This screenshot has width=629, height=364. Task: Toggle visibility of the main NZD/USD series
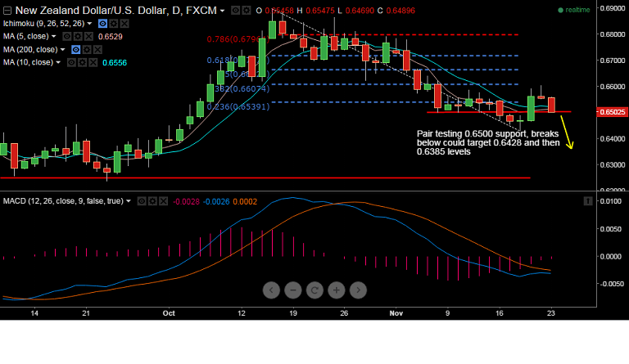[x=236, y=11]
